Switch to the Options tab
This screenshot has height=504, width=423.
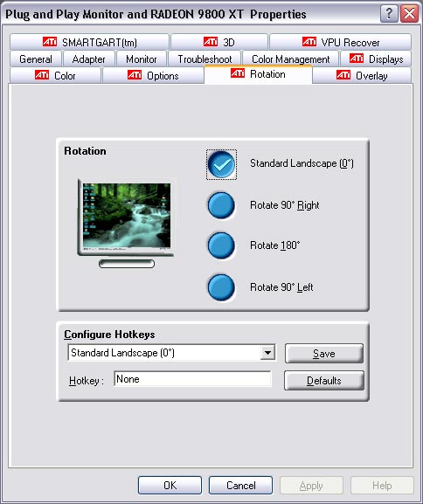(153, 76)
